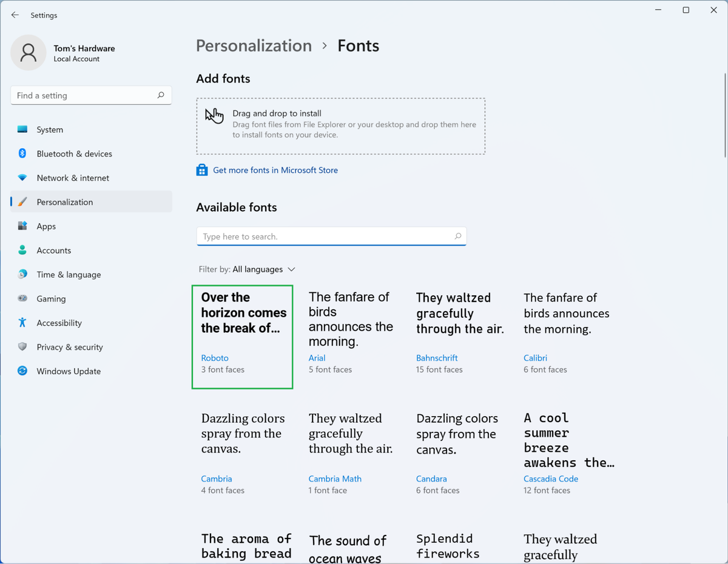Open the Gaming settings section

(x=51, y=298)
